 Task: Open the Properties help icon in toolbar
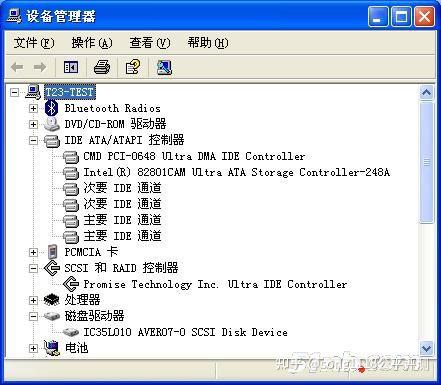click(x=133, y=67)
